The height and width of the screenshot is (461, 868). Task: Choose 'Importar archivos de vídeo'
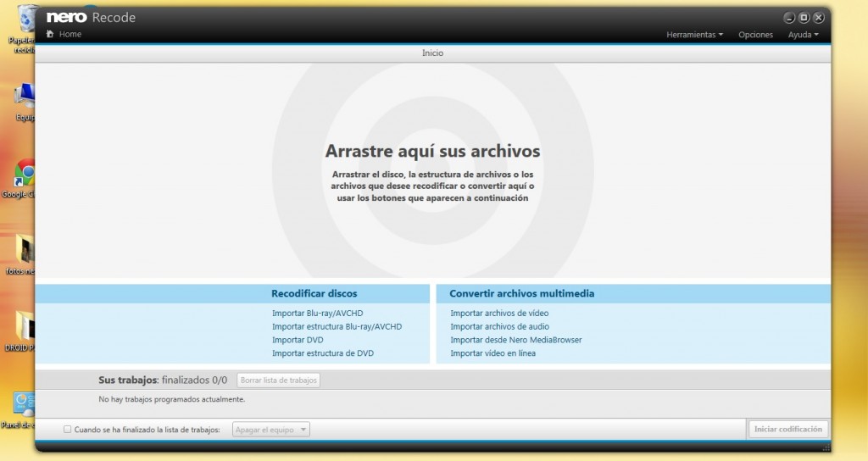pos(499,314)
